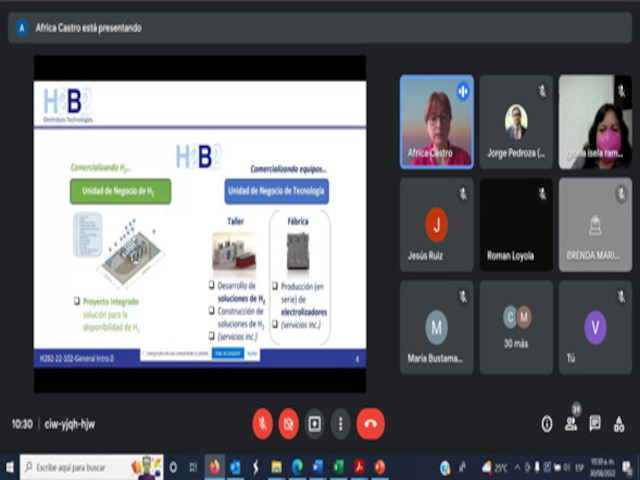Open the '30 más' participants tile
The image size is (640, 480).
tap(516, 327)
